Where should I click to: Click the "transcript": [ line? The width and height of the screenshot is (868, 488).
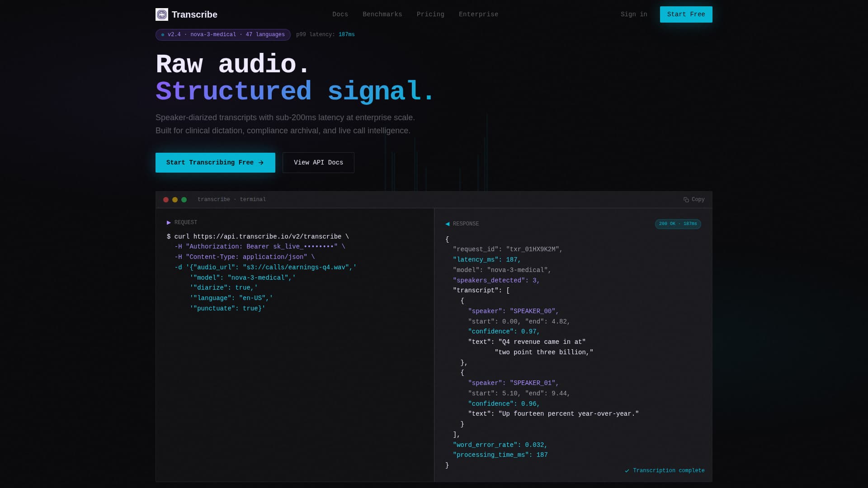click(x=481, y=291)
